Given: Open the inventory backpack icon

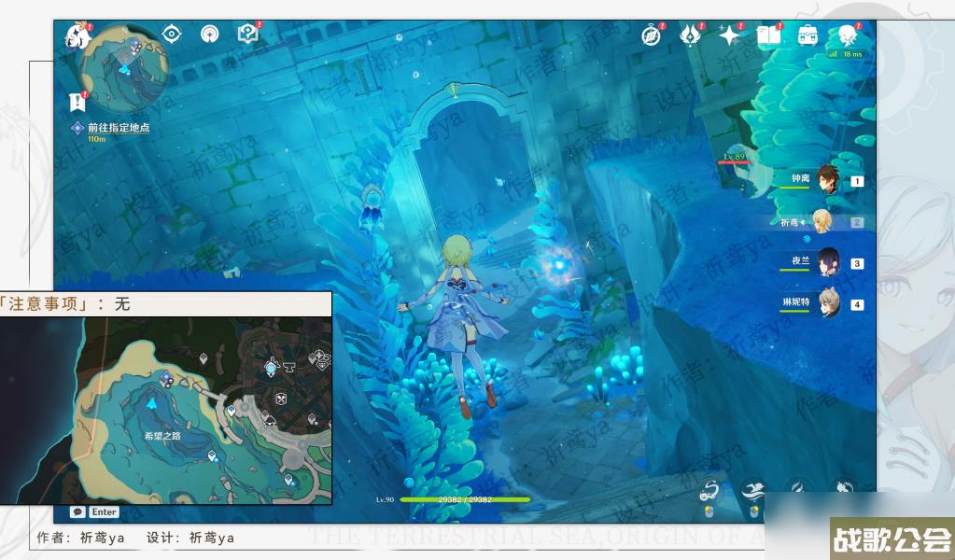Looking at the screenshot, I should [808, 35].
